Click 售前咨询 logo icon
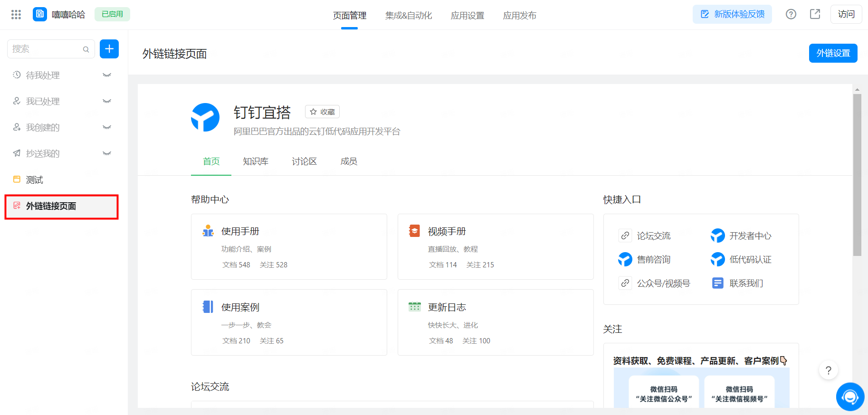The height and width of the screenshot is (415, 868). click(625, 259)
